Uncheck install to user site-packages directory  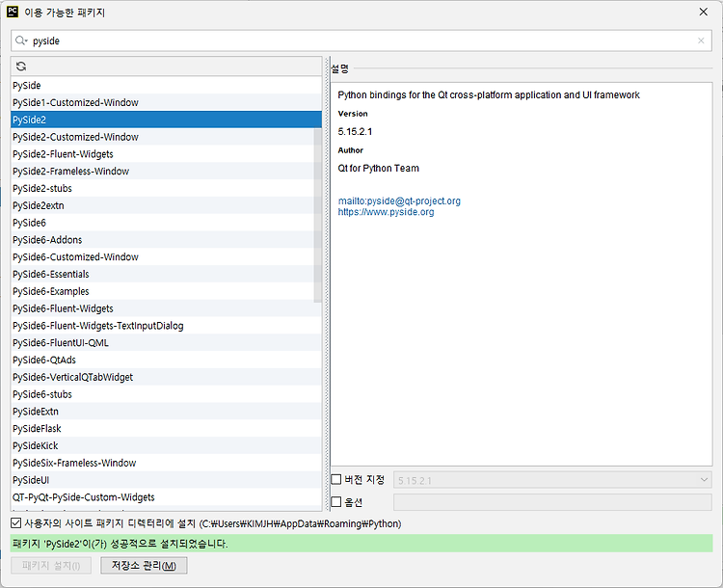16,523
